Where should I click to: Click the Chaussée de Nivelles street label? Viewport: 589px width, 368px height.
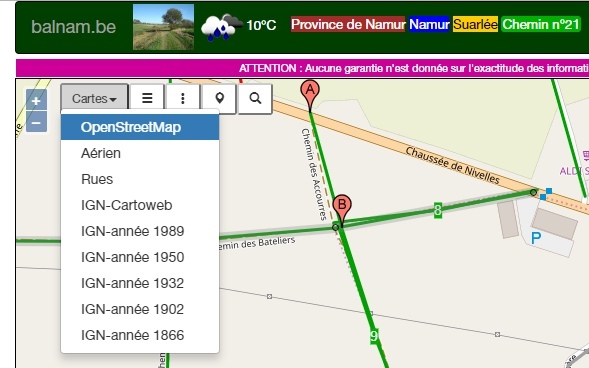452,165
